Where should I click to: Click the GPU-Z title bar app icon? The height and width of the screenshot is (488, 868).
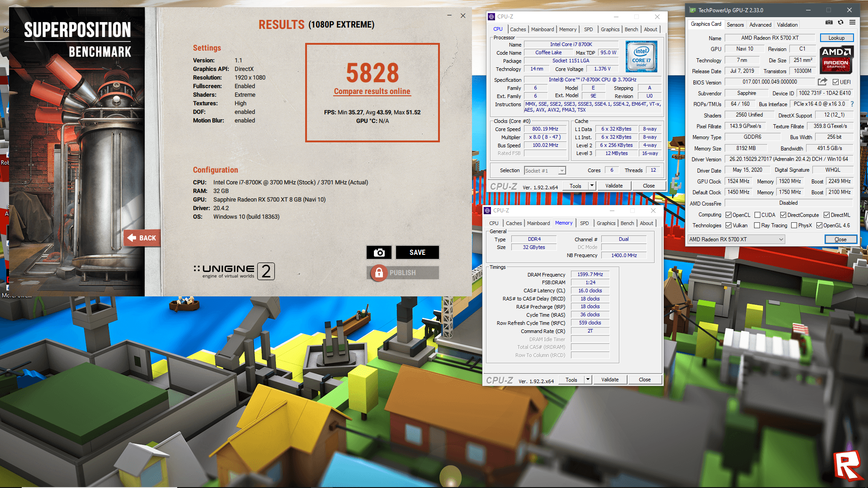pos(692,10)
